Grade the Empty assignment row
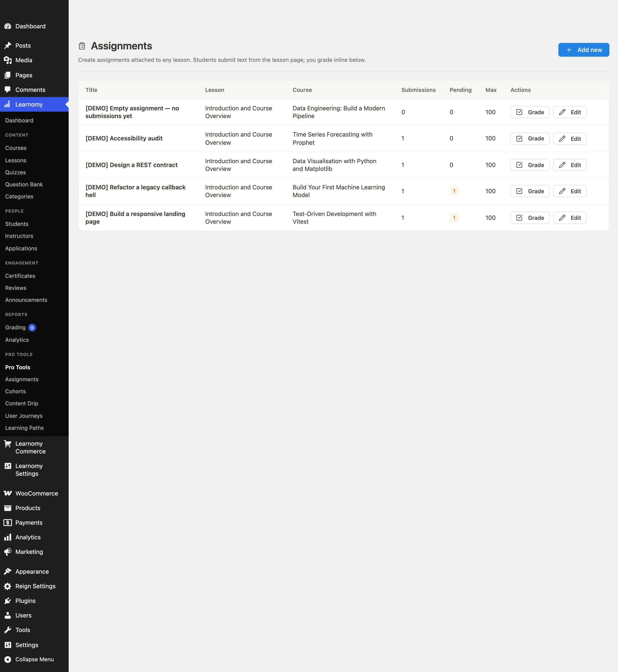618x672 pixels. [530, 112]
